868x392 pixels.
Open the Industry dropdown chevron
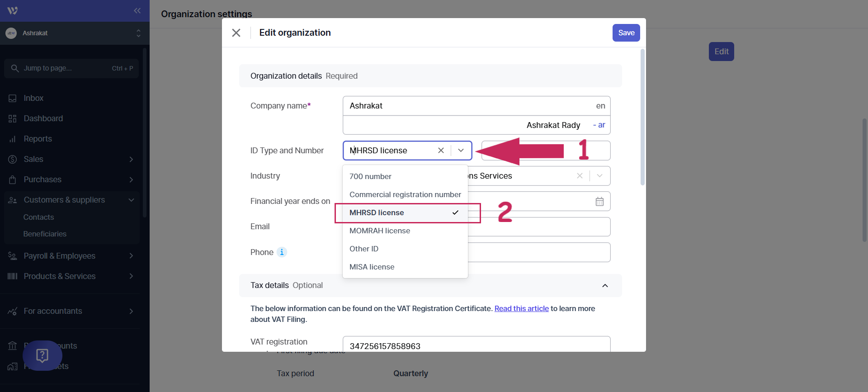[600, 176]
